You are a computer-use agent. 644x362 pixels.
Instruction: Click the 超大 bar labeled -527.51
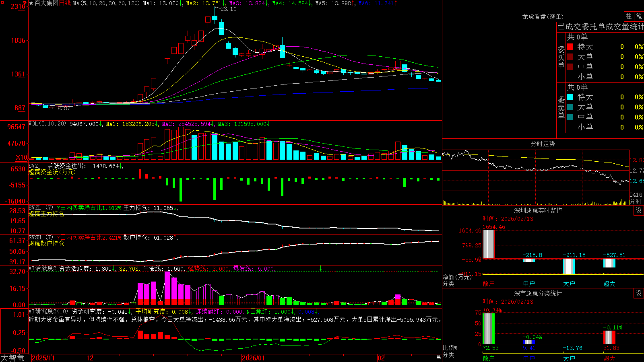(609, 263)
